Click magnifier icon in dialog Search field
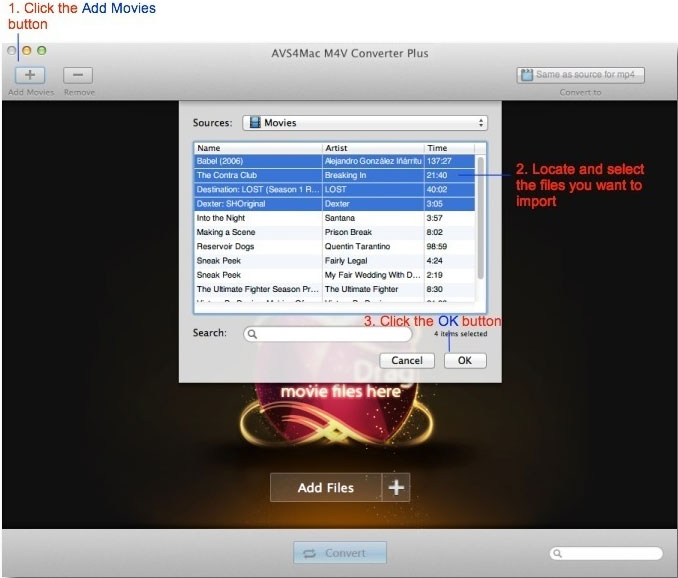Viewport: 678px width, 578px height. coord(252,334)
